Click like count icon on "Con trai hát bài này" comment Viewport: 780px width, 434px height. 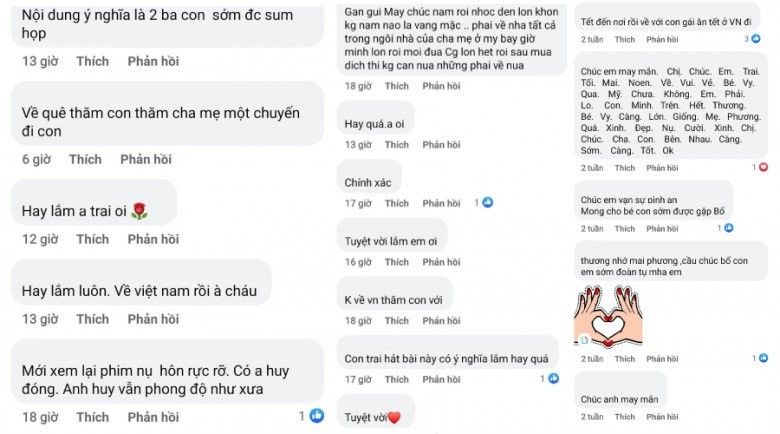coord(554,379)
